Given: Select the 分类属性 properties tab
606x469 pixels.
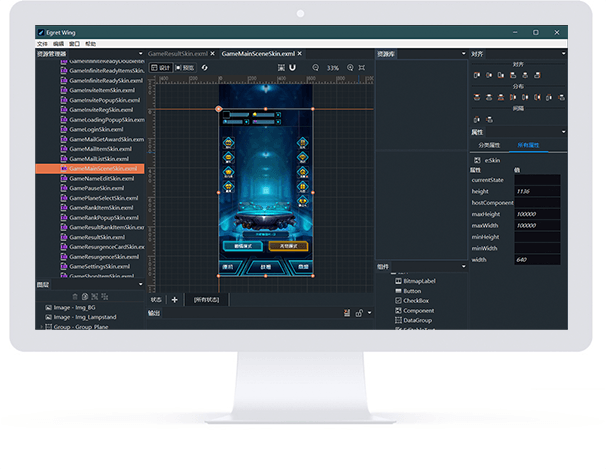Looking at the screenshot, I should (491, 145).
